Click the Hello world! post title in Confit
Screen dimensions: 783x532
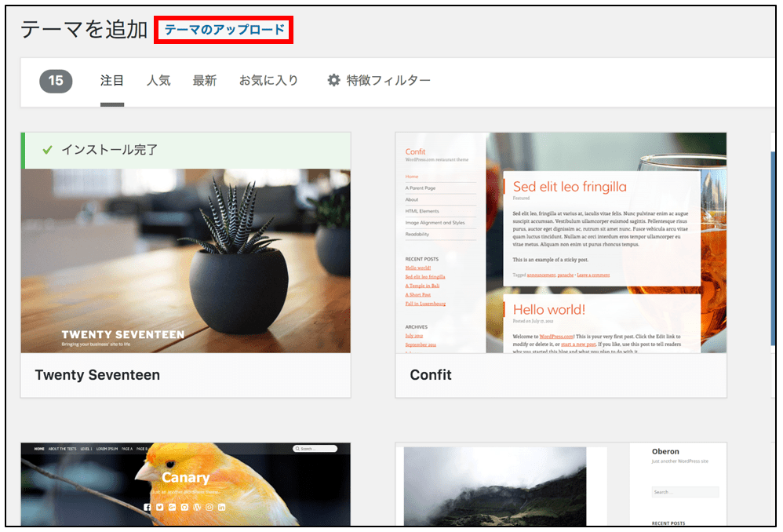tap(548, 310)
